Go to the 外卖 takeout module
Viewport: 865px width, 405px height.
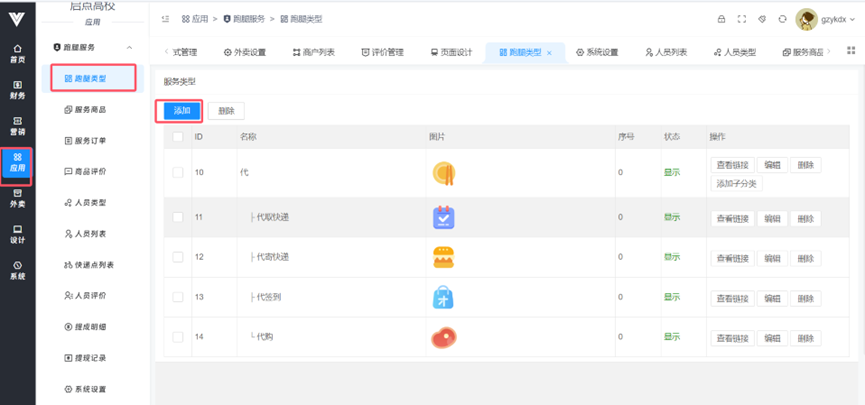(17, 197)
